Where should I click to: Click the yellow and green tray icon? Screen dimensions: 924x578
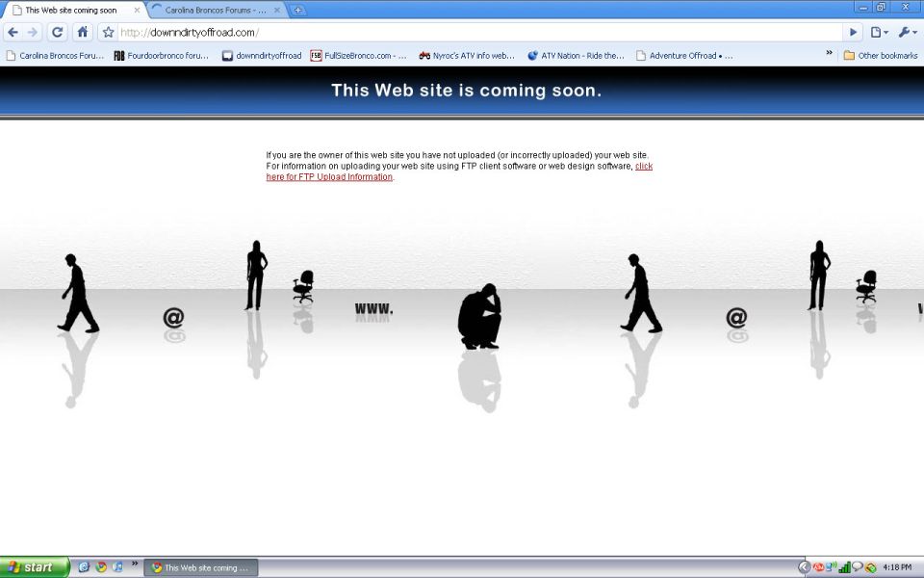coord(870,568)
